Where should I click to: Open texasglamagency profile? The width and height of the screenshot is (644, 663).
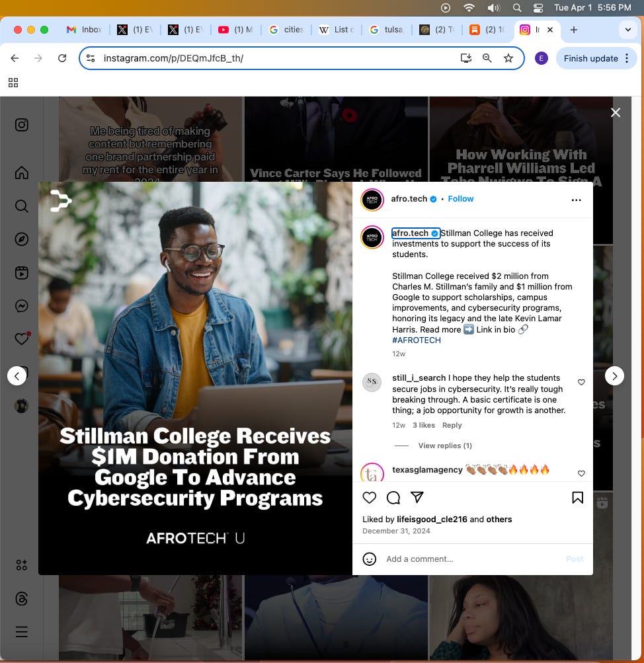click(427, 470)
